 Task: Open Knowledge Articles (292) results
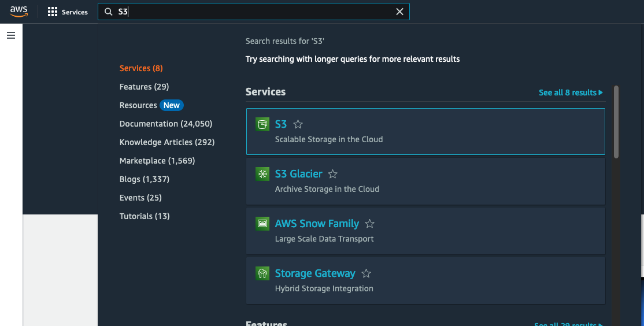click(x=166, y=142)
